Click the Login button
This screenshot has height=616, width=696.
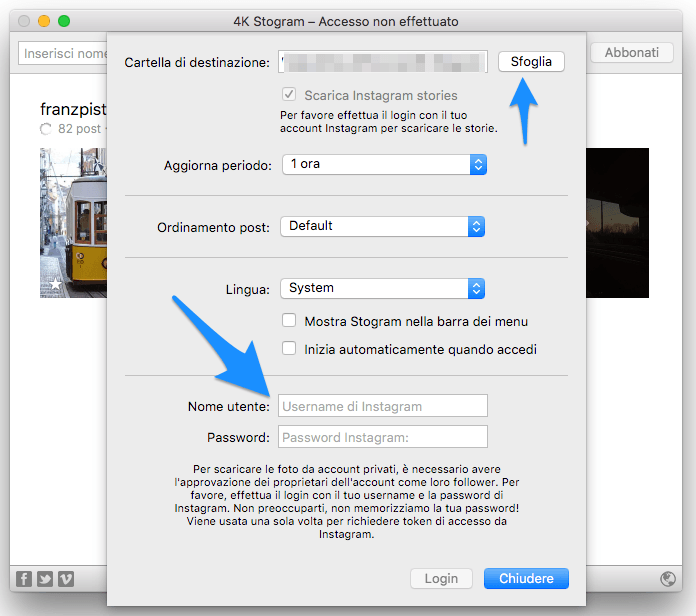(x=441, y=578)
